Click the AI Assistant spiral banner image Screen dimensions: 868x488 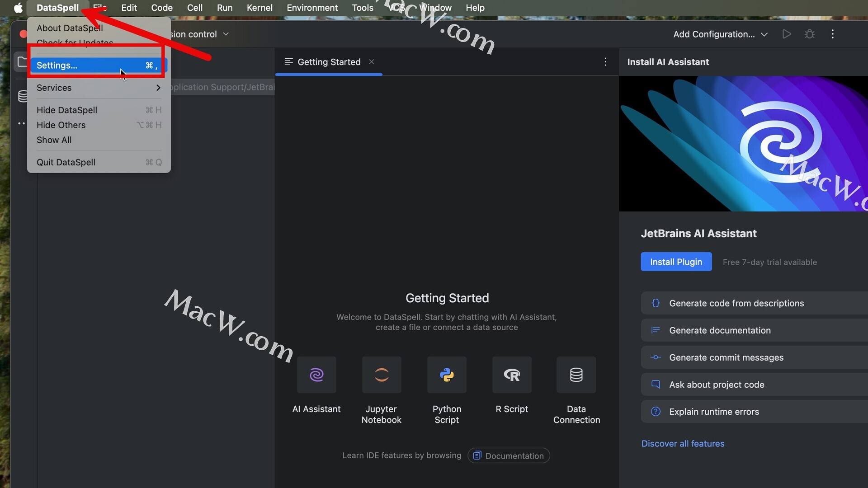pyautogui.click(x=743, y=144)
